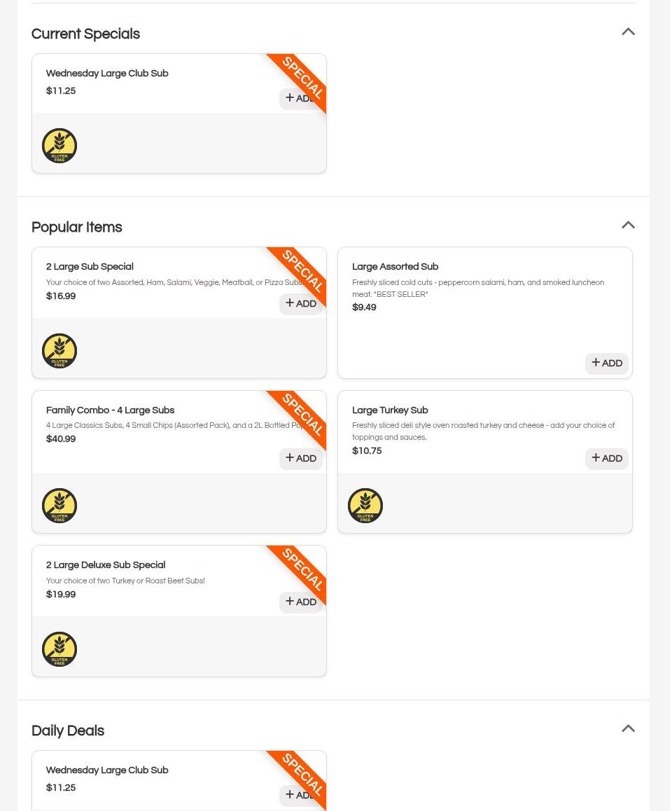Click gluten free badge on Large Turkey Sub
Image resolution: width=672 pixels, height=811 pixels.
click(x=365, y=506)
